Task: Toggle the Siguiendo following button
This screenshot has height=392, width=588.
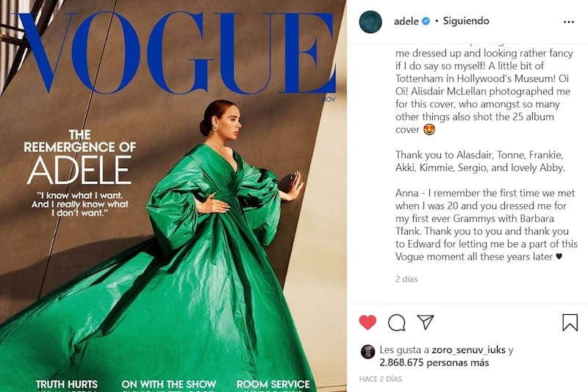Action: pos(466,21)
